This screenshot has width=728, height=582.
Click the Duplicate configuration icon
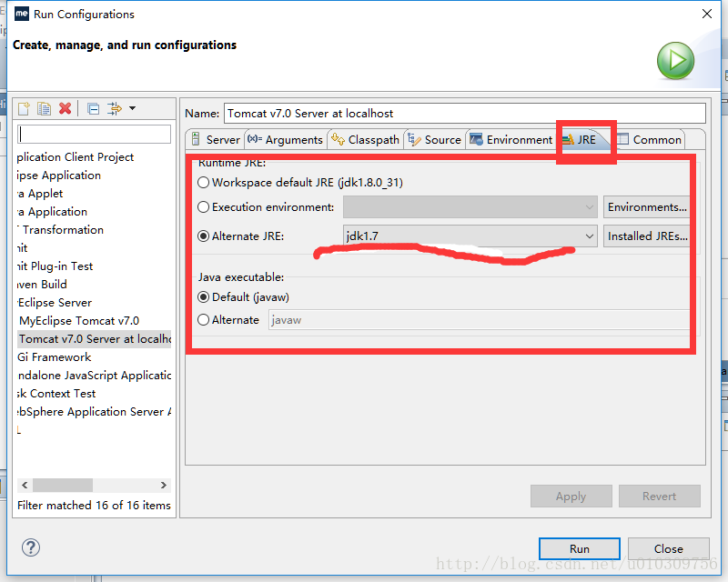(44, 108)
